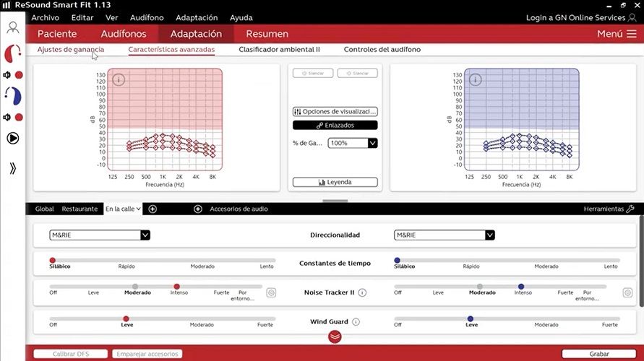Click the panel divider handle under graphs

[x=335, y=201]
